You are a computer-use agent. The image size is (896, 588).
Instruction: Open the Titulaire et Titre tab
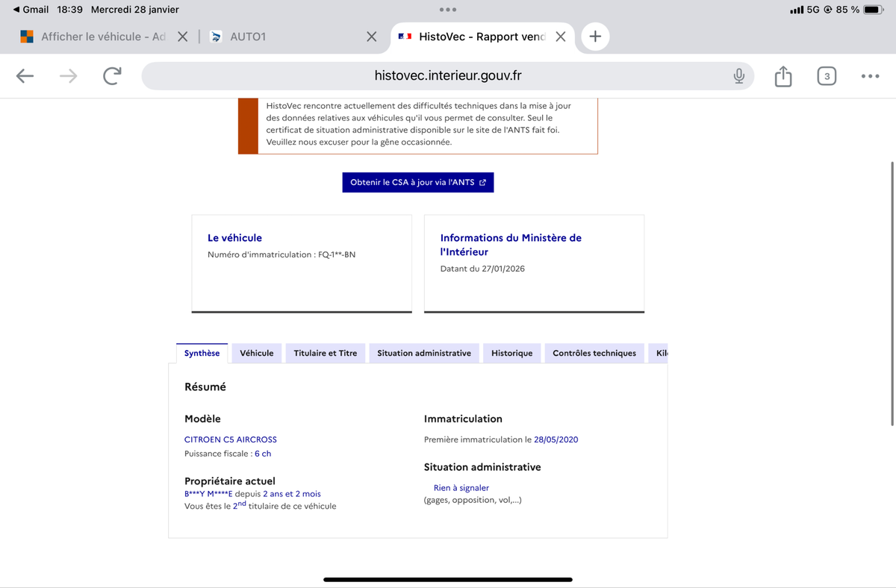click(x=326, y=353)
